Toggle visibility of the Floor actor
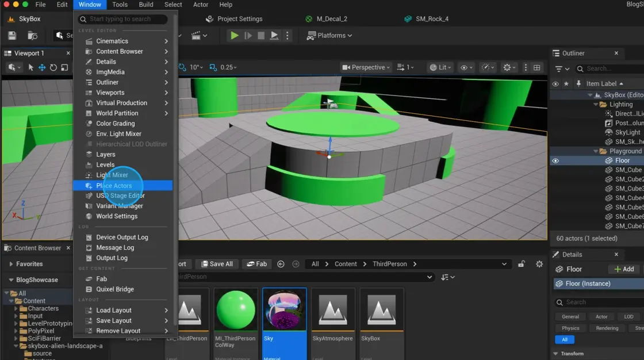 click(555, 160)
